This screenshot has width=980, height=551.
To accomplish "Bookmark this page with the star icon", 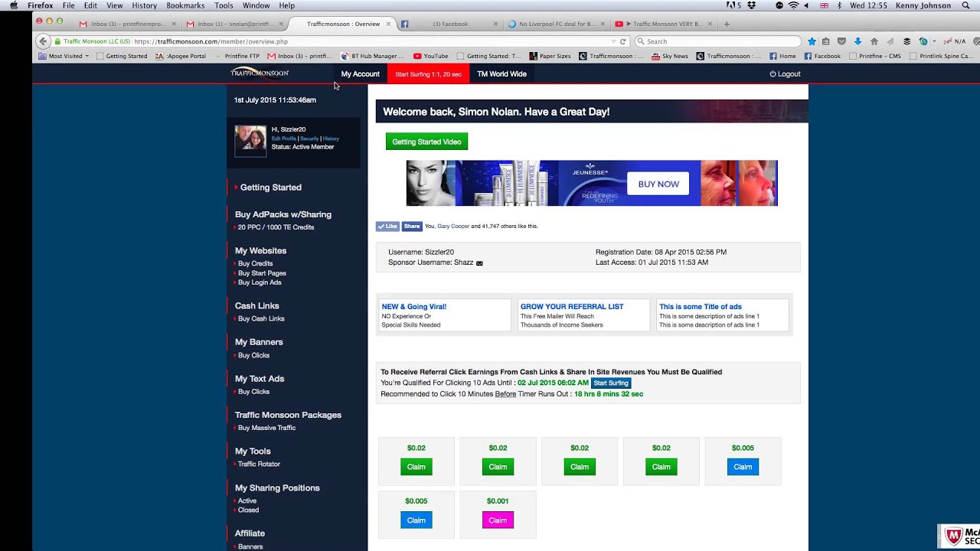I will pos(812,41).
